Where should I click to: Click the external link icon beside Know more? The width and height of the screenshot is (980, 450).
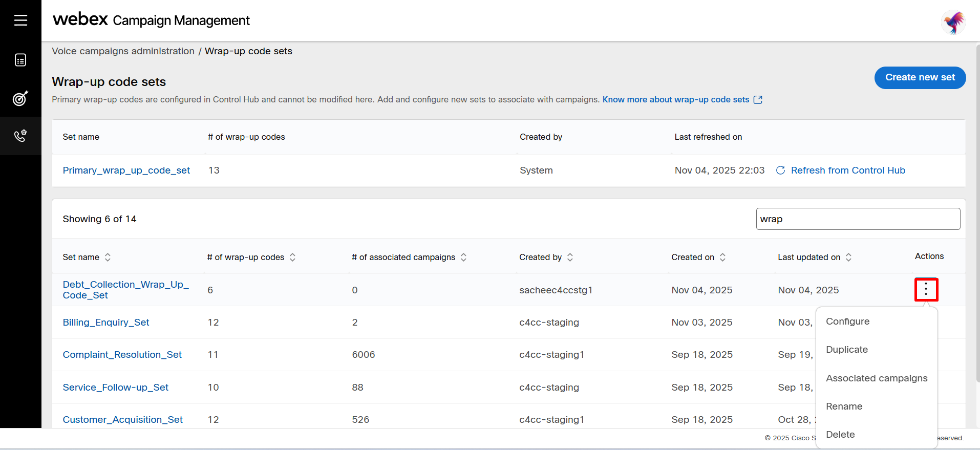click(758, 100)
